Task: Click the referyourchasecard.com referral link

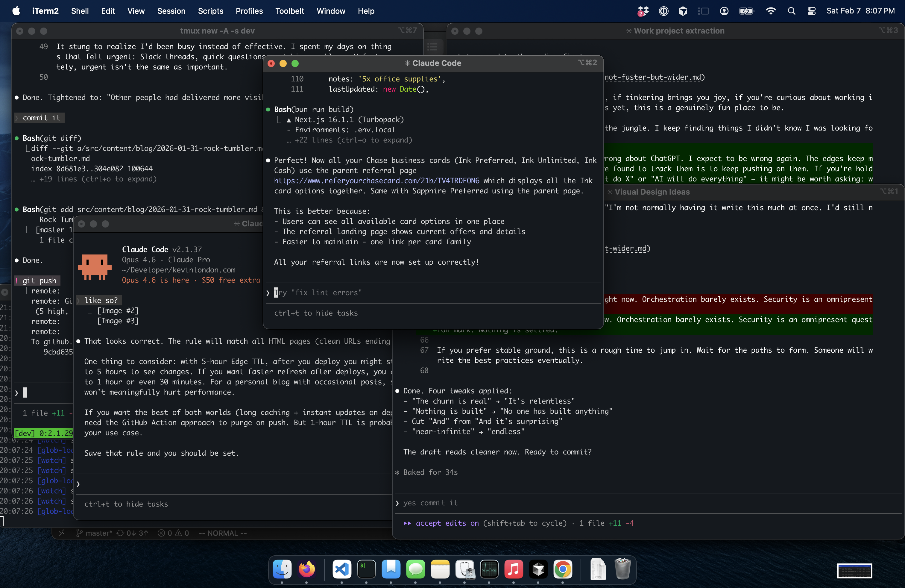Action: (378, 181)
